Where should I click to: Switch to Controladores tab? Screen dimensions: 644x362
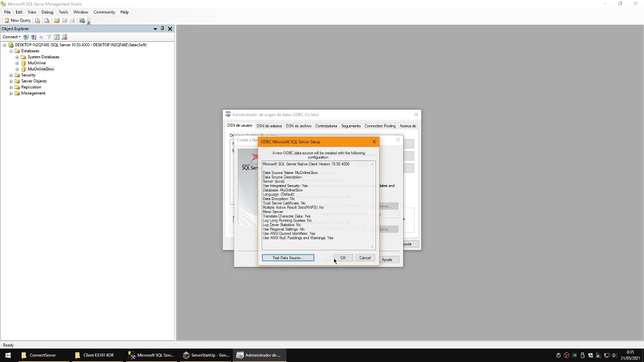pyautogui.click(x=326, y=126)
